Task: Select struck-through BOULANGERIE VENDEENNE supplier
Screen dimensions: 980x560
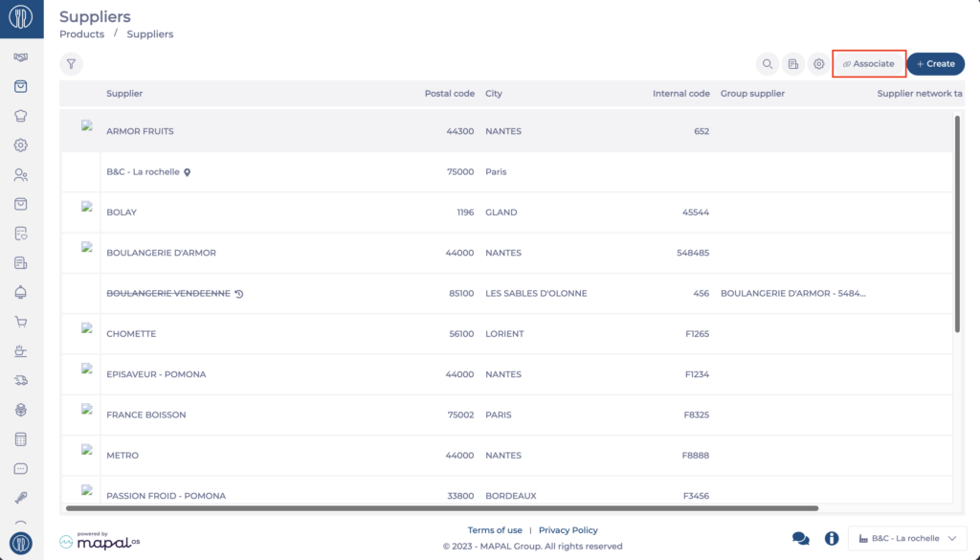Action: point(168,293)
